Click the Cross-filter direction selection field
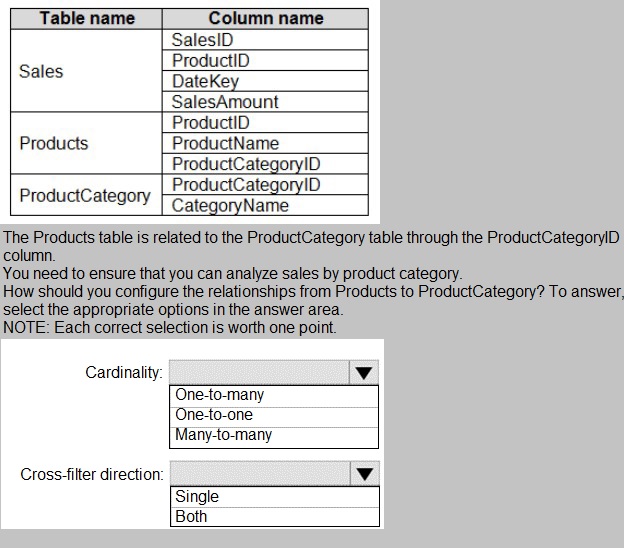This screenshot has height=548, width=624. pyautogui.click(x=260, y=474)
